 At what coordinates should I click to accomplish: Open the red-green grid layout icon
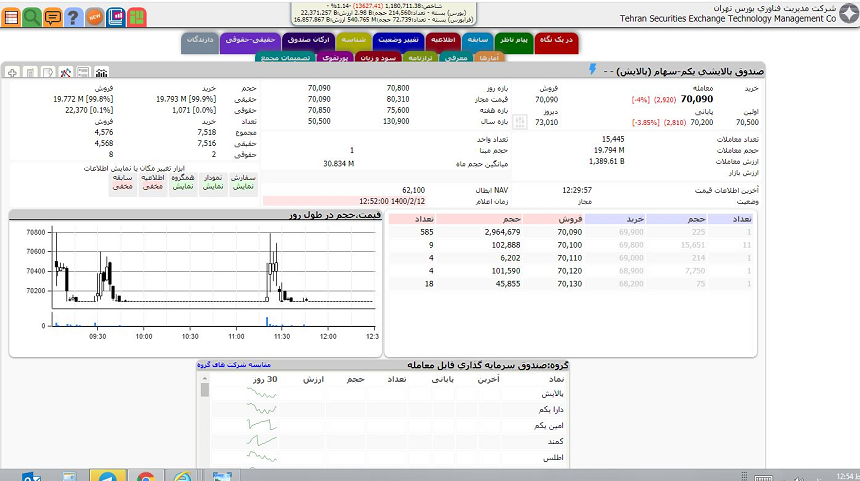point(136,17)
